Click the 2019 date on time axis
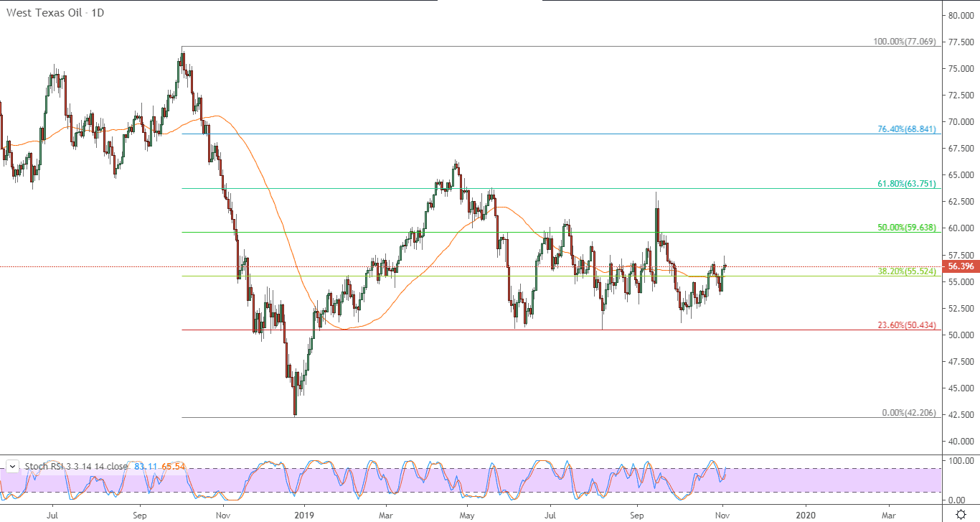Screen dimensions: 980x522 pos(304,515)
